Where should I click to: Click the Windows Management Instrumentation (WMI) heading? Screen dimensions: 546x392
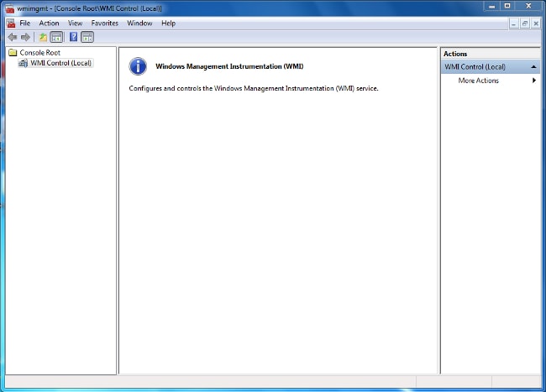coord(229,66)
